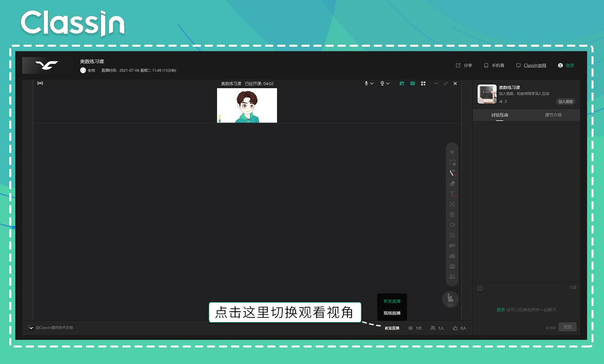Click the ClassIn bird logo in header

(46, 65)
